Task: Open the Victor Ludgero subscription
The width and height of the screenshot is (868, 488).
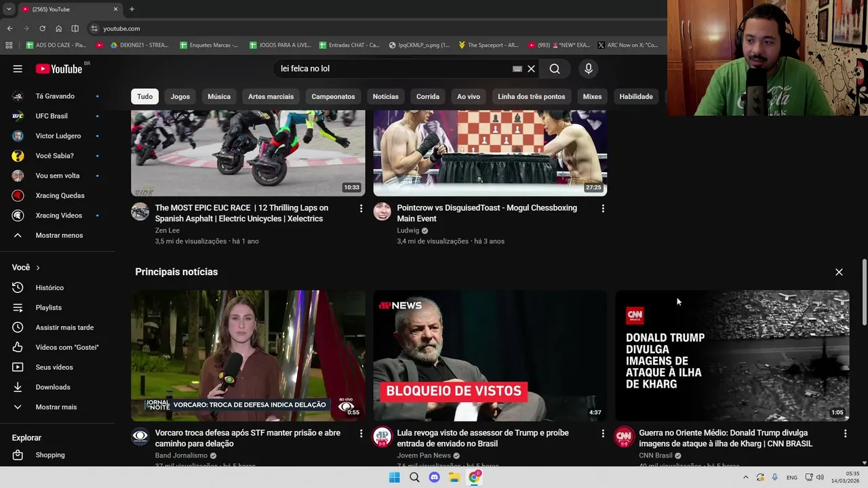Action: tap(58, 136)
